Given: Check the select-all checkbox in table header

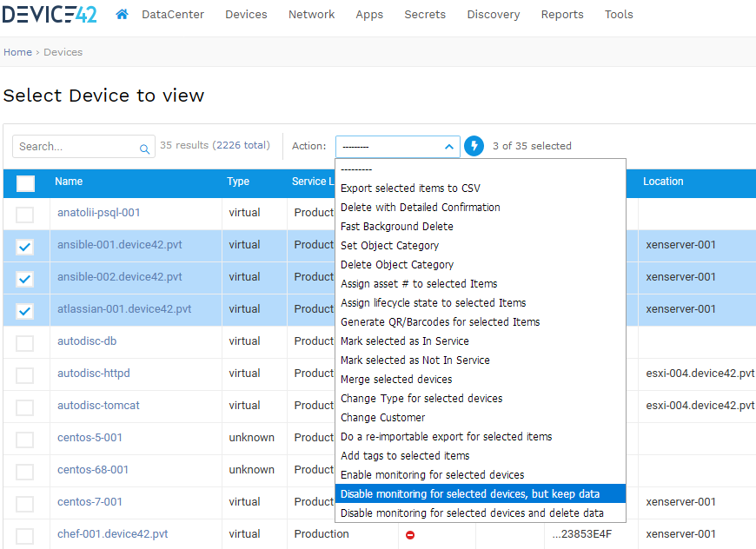Looking at the screenshot, I should (x=25, y=182).
